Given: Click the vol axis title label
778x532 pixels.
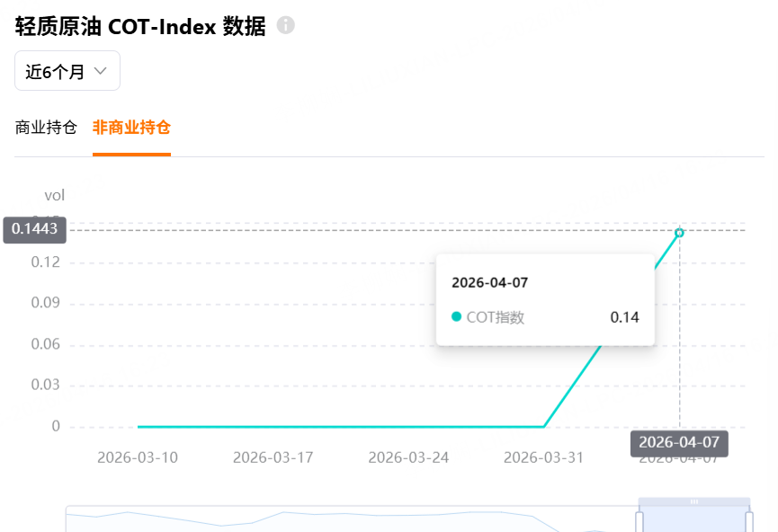Looking at the screenshot, I should point(55,195).
